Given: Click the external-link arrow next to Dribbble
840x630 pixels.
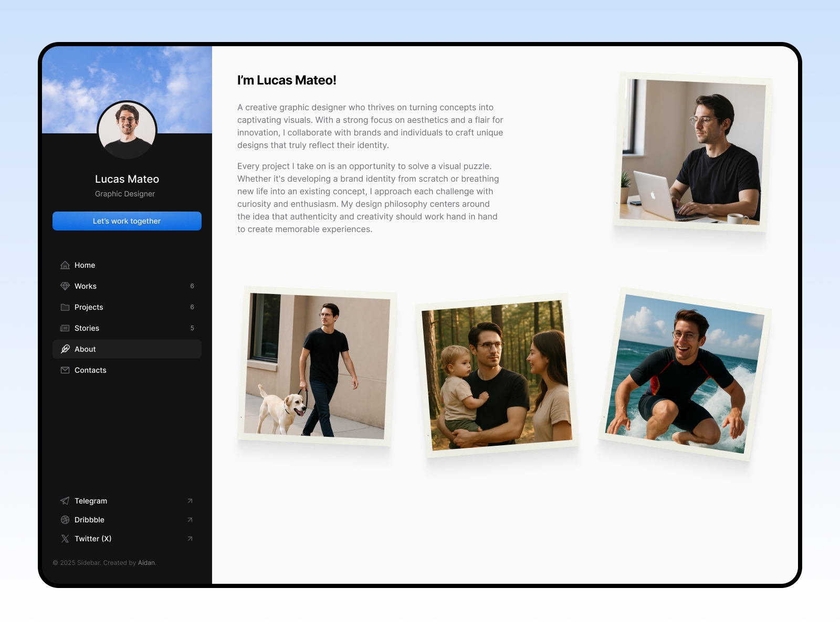Looking at the screenshot, I should click(x=189, y=520).
